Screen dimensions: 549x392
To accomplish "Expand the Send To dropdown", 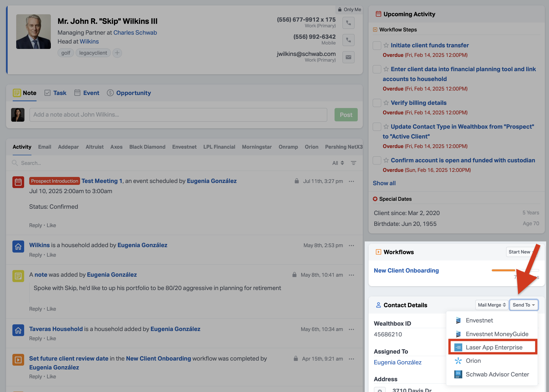I will pyautogui.click(x=523, y=305).
